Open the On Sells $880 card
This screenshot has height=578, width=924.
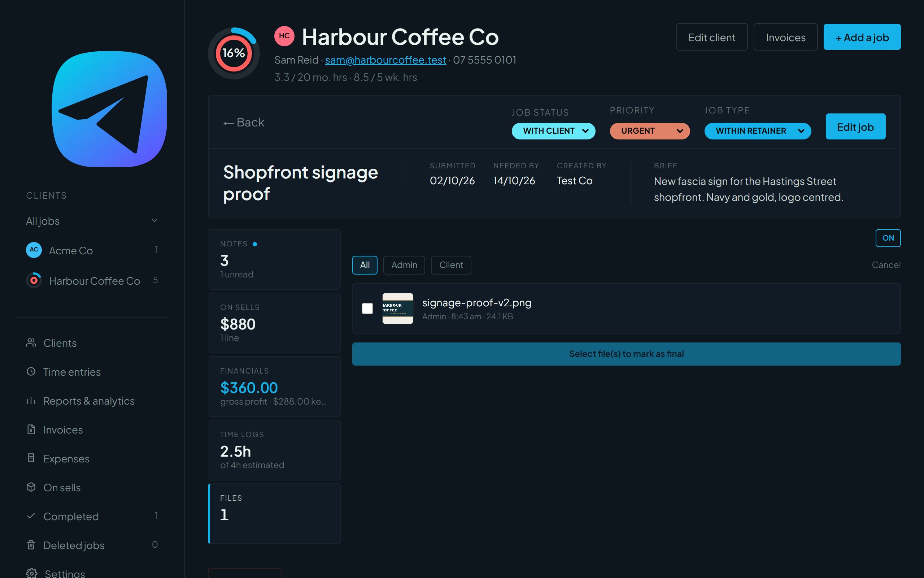pyautogui.click(x=274, y=323)
